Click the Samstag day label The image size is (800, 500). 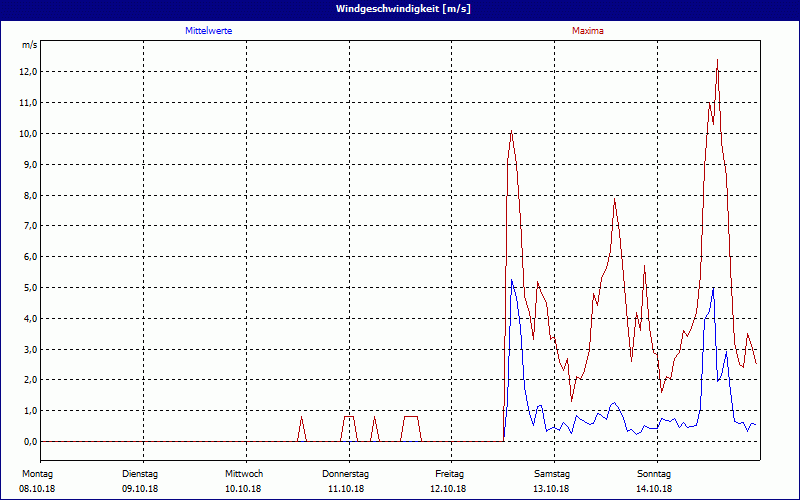tap(552, 473)
